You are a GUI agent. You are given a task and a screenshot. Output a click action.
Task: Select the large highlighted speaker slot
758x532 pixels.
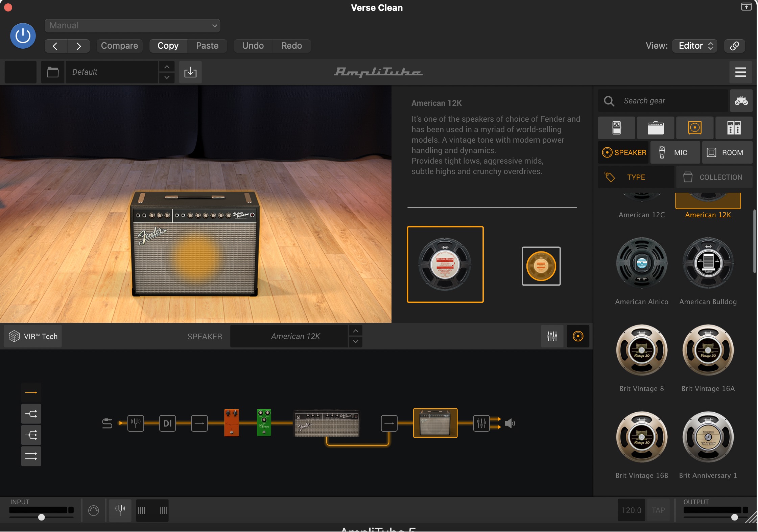pos(445,264)
